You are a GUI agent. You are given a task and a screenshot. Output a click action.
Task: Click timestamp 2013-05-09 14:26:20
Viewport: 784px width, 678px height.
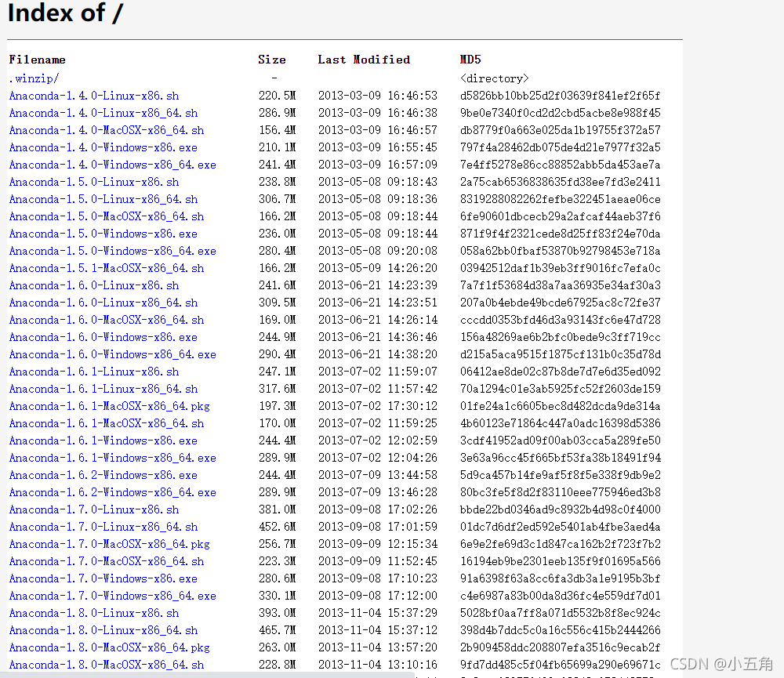pos(378,269)
